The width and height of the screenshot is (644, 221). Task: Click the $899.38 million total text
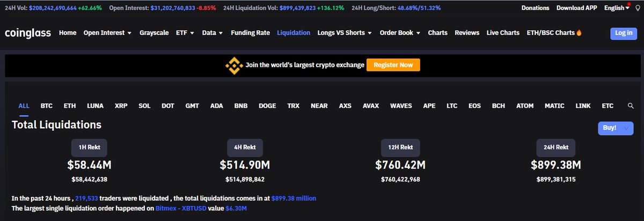(x=294, y=198)
